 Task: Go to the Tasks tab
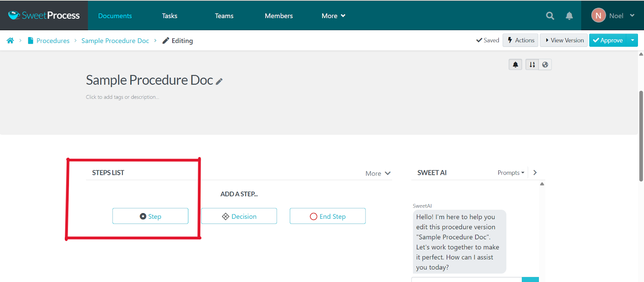point(169,16)
